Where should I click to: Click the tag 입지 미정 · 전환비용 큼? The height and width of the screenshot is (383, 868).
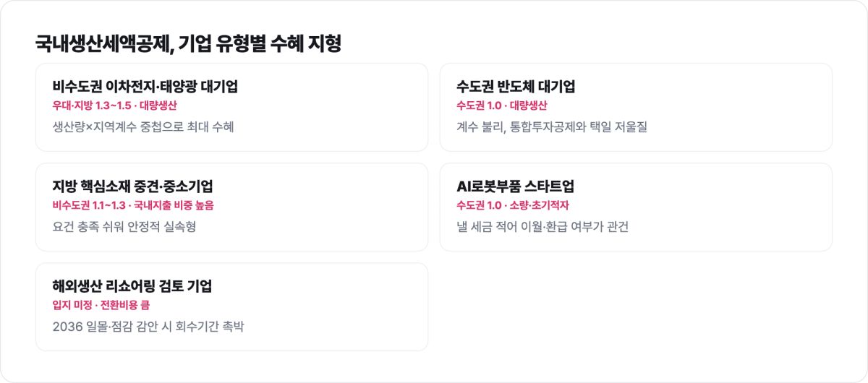pos(101,305)
